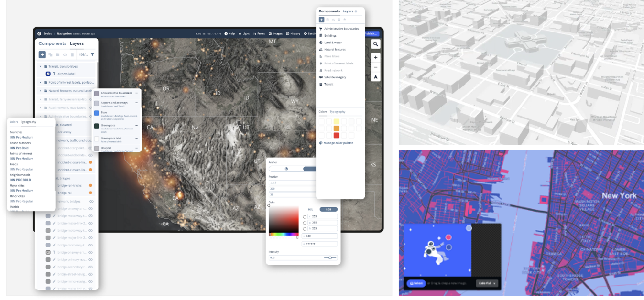Collapse the Greenspace palette entry minus

point(136,125)
